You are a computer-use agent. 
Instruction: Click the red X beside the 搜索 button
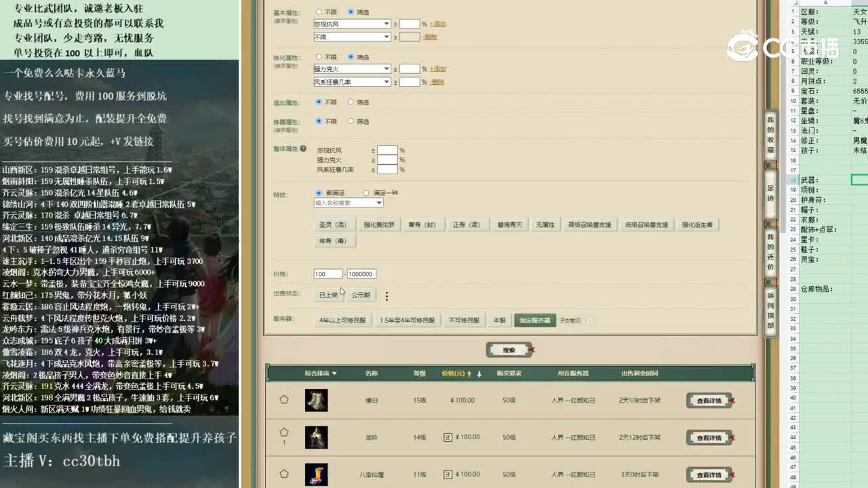coord(531,350)
